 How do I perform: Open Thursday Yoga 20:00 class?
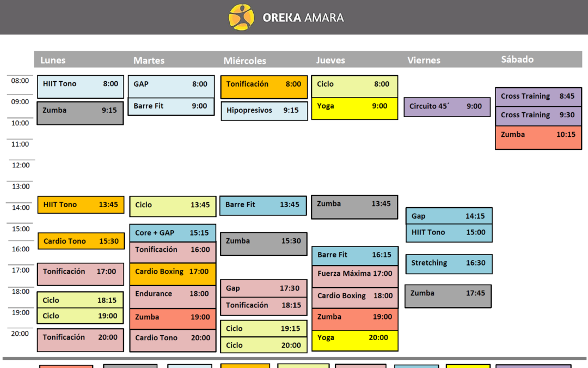(x=355, y=341)
